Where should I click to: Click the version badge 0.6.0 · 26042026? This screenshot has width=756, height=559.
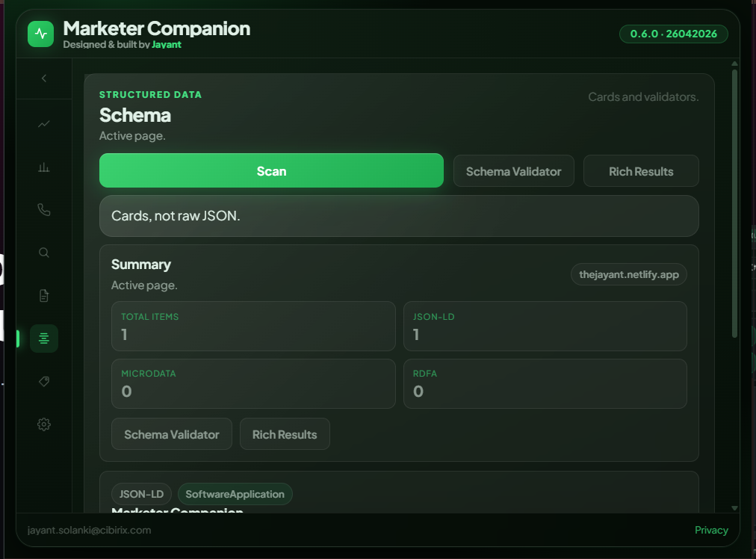[x=673, y=34]
